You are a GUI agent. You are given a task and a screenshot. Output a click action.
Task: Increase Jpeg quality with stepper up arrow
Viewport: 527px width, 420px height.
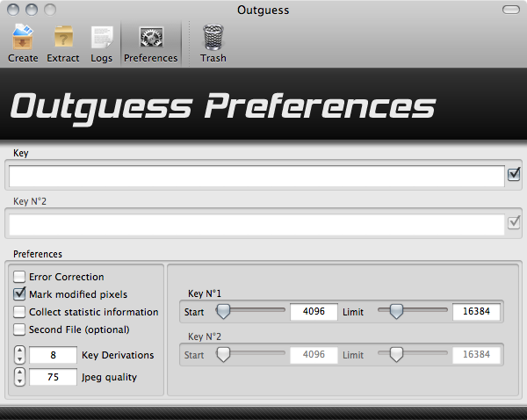20,373
